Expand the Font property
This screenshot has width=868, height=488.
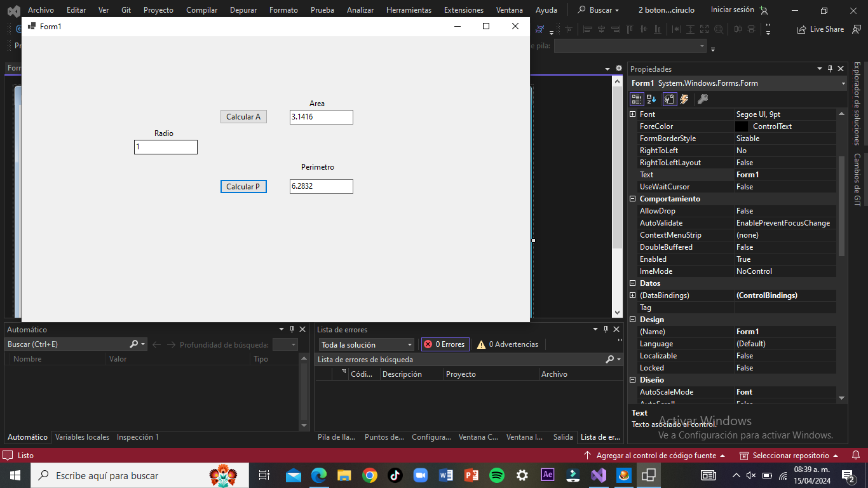click(x=633, y=114)
